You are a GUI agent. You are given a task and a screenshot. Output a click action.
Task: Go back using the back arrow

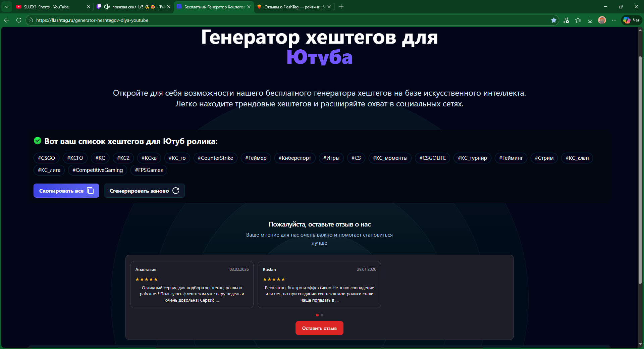(x=7, y=20)
